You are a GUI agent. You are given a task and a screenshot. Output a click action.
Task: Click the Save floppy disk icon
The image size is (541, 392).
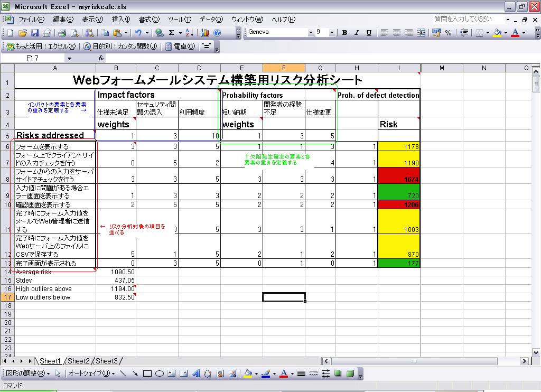[x=35, y=33]
